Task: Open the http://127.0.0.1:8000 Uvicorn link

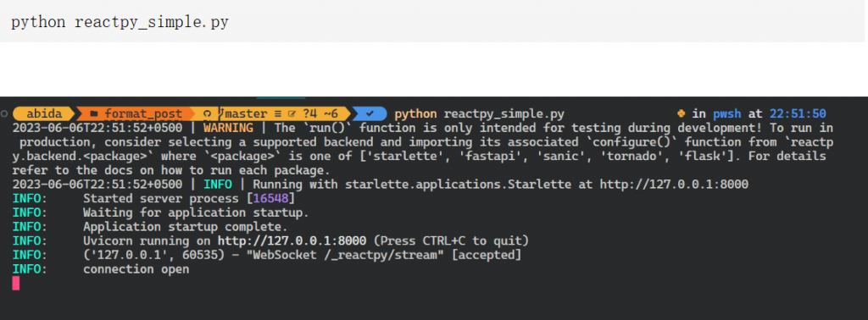Action: click(x=292, y=241)
